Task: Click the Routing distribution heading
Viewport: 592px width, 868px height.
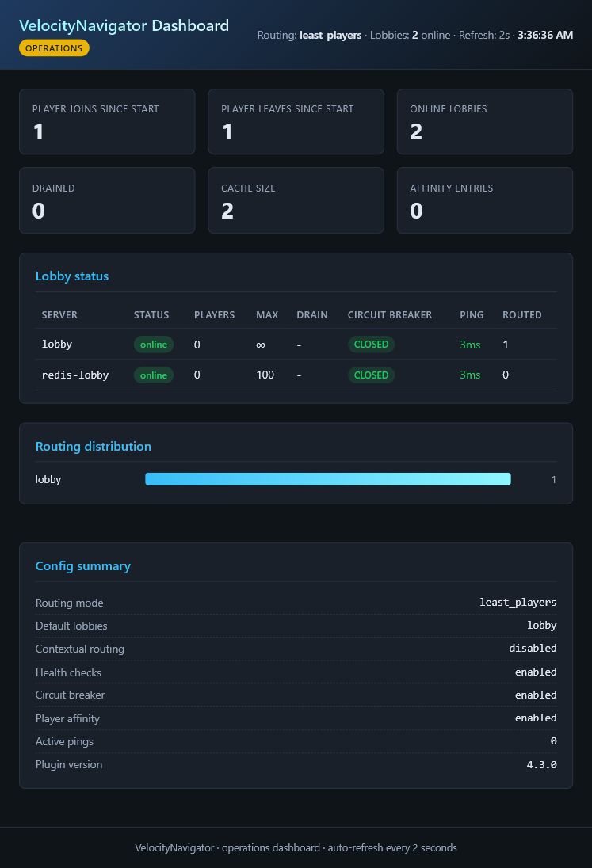Action: click(93, 446)
